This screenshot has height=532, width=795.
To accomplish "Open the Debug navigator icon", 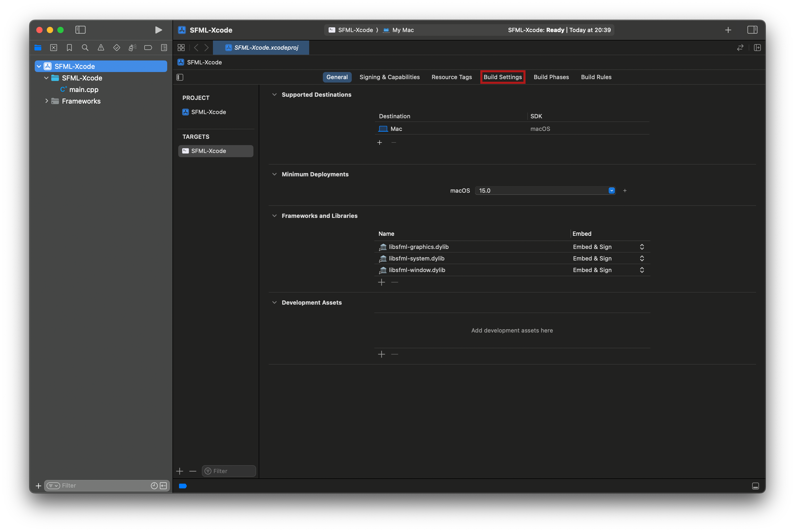I will coord(132,48).
